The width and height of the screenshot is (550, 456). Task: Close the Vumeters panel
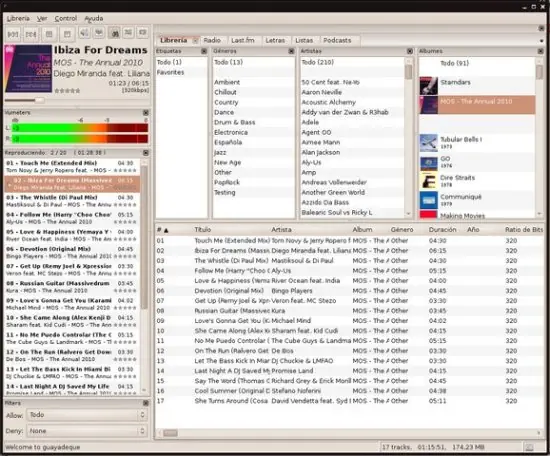click(x=146, y=113)
